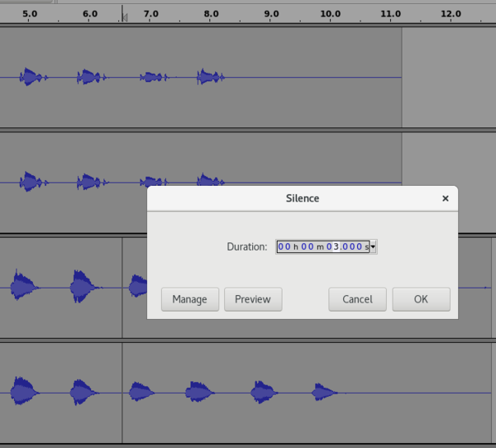Click OK in the Silence dialog

[421, 299]
